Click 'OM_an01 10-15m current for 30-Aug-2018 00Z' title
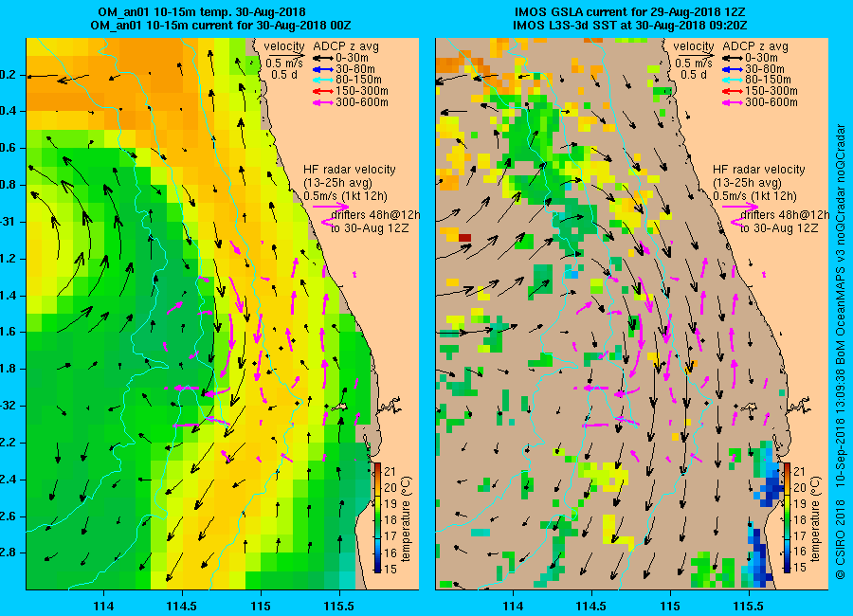 (221, 26)
